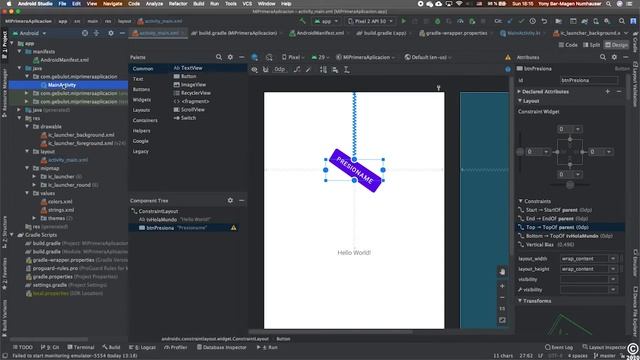The image size is (640, 360).
Task: Open Align options icon
Action: [x=335, y=70]
